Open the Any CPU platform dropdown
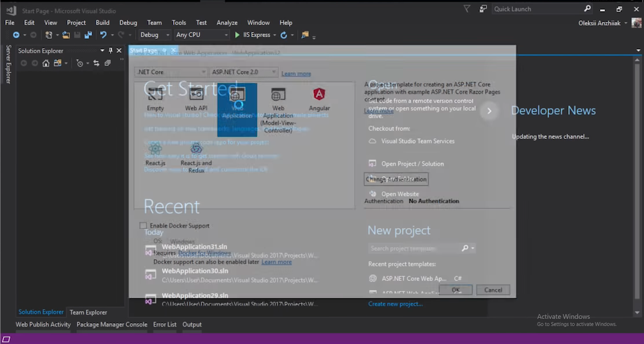 tap(202, 35)
